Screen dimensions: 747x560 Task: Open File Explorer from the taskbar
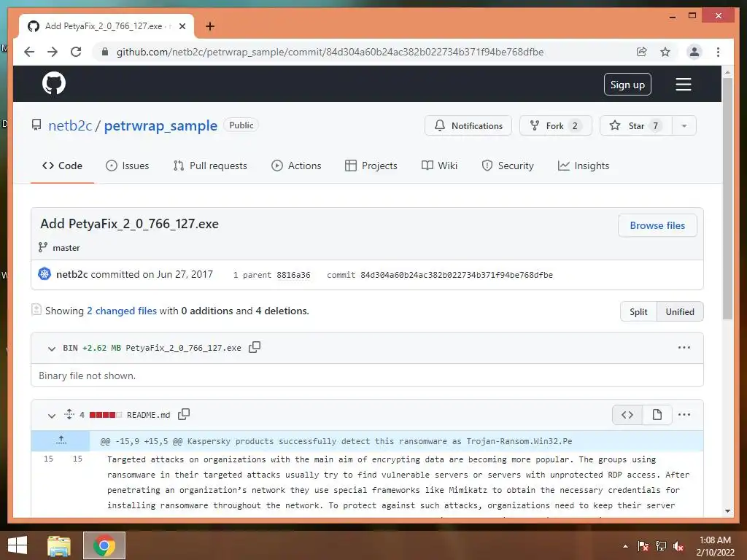[x=59, y=545]
